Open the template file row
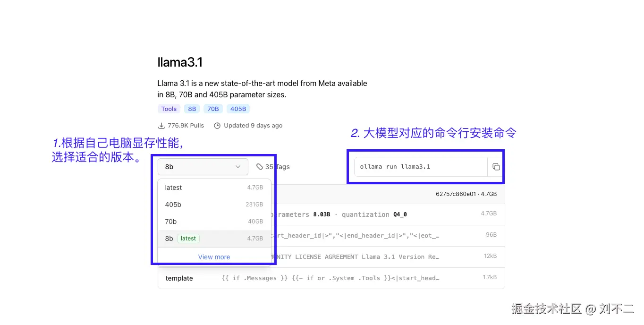The width and height of the screenshot is (644, 325). pos(331,278)
